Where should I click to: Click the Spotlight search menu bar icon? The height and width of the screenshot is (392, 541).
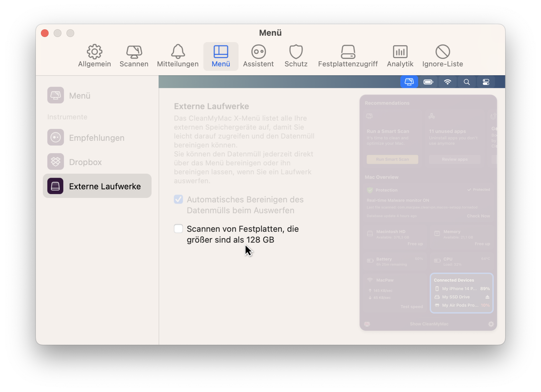click(x=467, y=82)
